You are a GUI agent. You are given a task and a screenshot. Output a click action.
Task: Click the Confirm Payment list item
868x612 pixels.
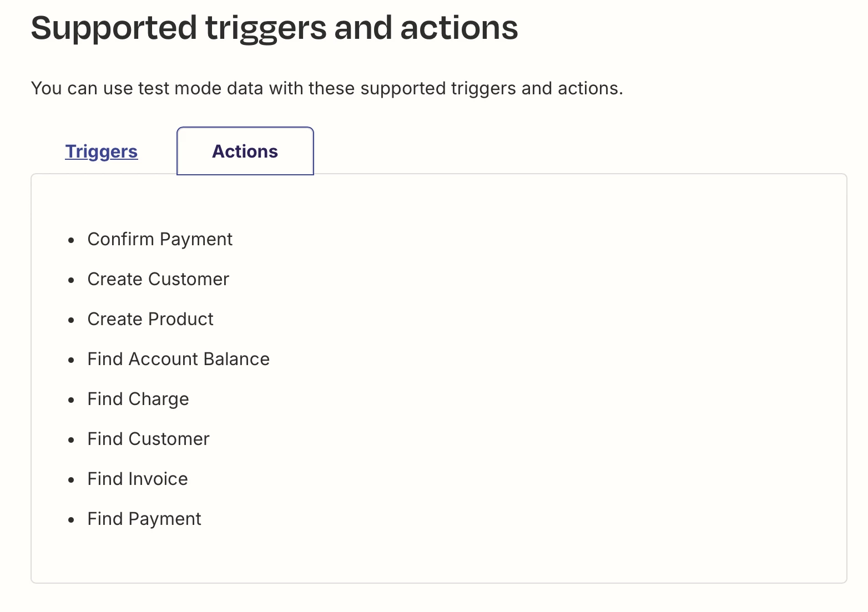coord(160,239)
